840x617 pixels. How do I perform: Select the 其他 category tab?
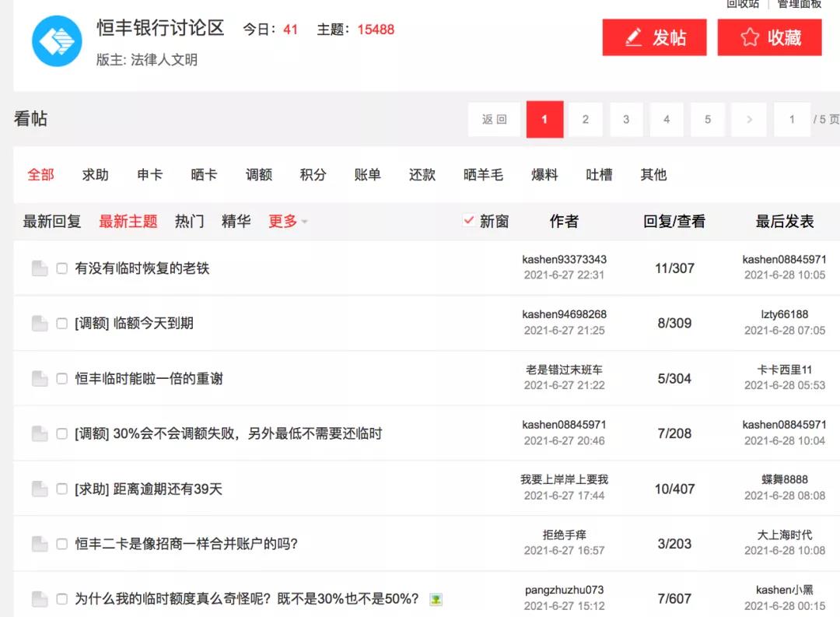(x=653, y=175)
